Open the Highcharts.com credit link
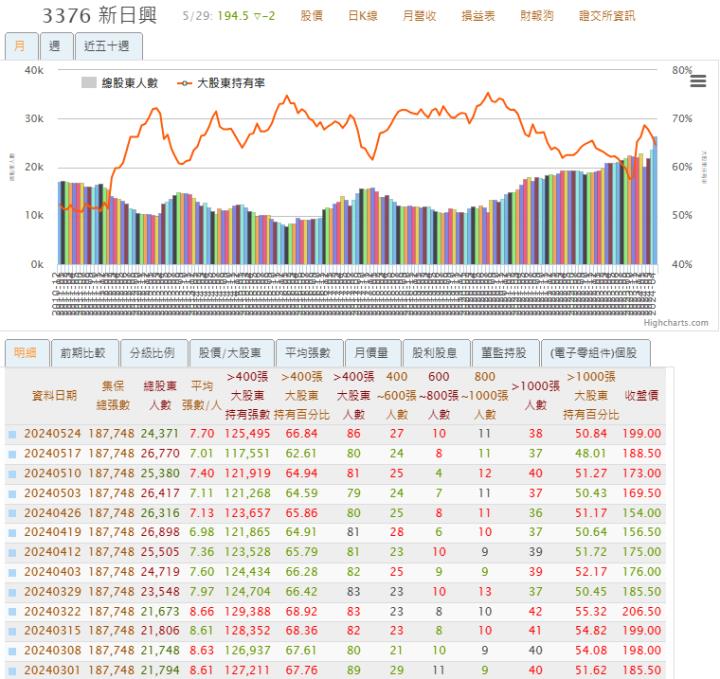 675,323
